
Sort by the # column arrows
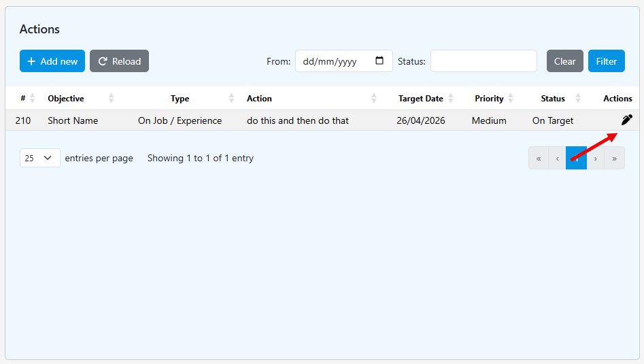tap(33, 98)
